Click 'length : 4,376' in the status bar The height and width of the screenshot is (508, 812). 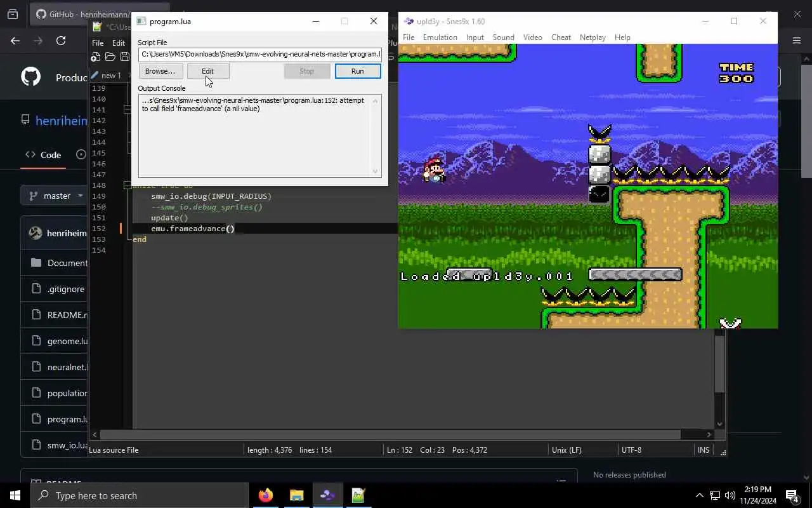[x=270, y=450]
